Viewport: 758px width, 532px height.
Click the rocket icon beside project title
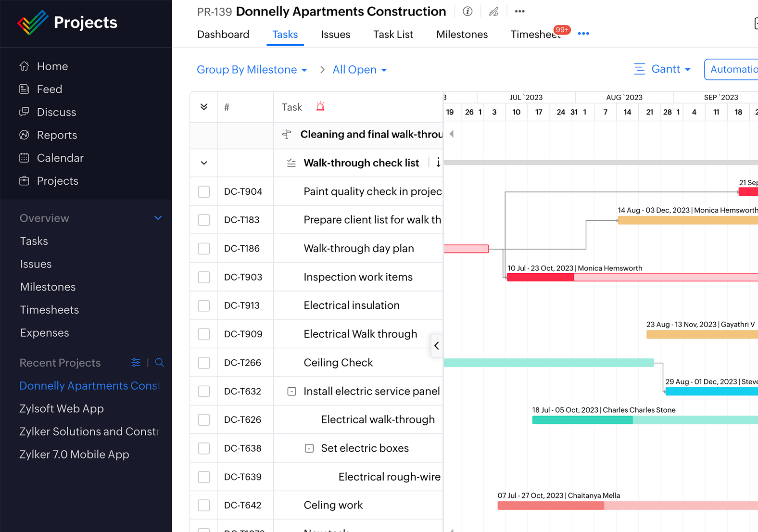493,12
